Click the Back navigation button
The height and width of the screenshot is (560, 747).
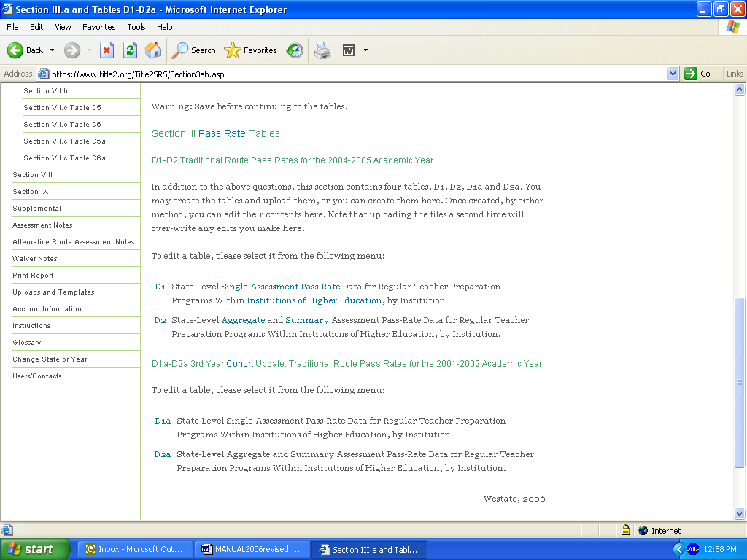pos(26,50)
